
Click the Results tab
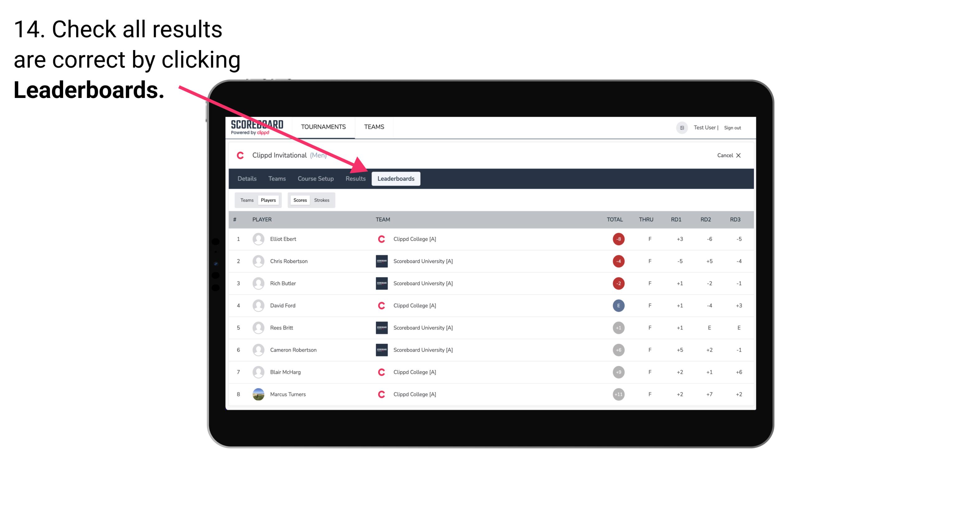click(x=355, y=179)
